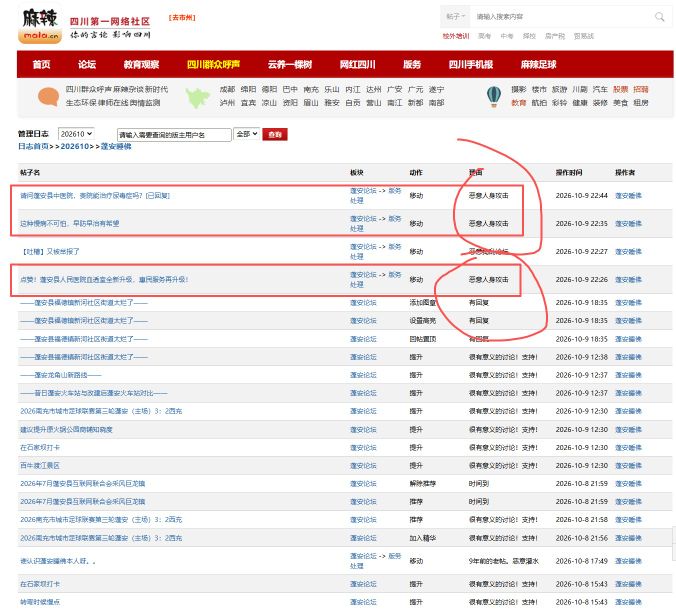Click the search magnifier icon

[659, 17]
